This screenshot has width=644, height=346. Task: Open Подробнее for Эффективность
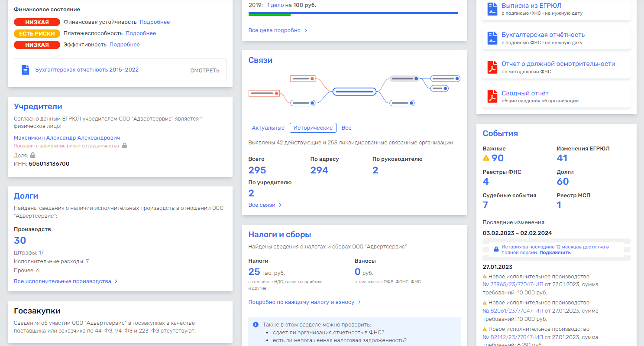coord(125,45)
